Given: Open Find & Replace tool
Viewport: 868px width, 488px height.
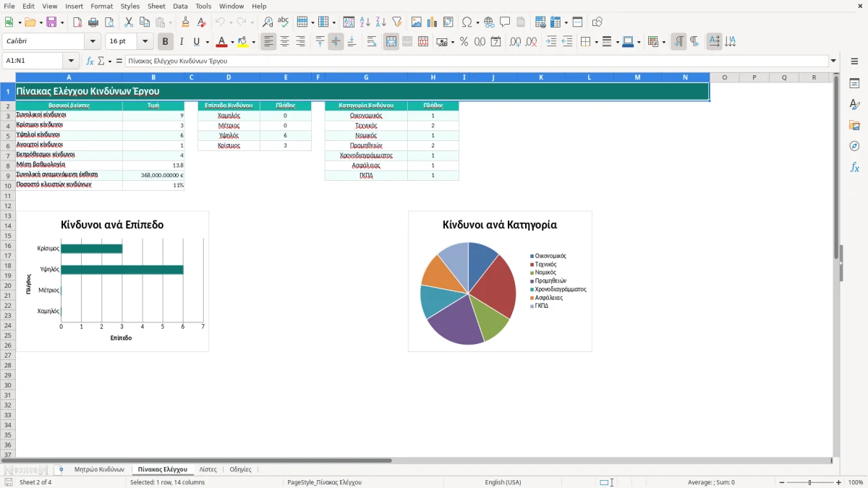Looking at the screenshot, I should [x=268, y=22].
